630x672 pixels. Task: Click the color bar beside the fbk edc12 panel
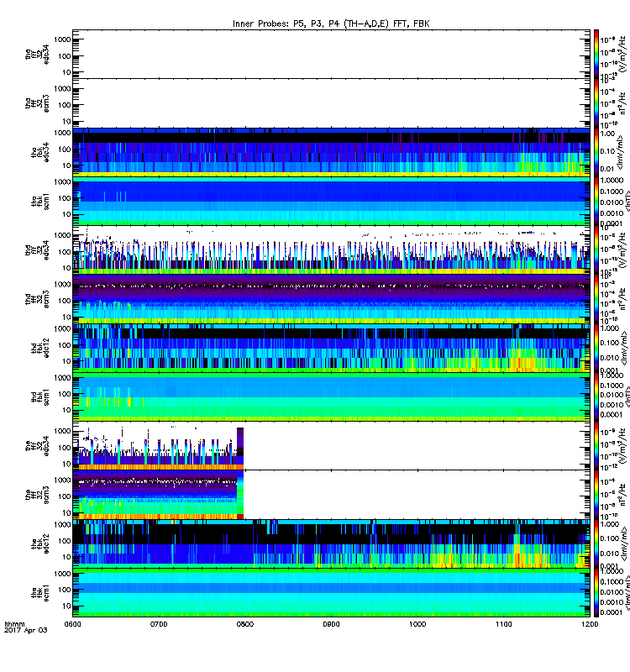pos(596,543)
